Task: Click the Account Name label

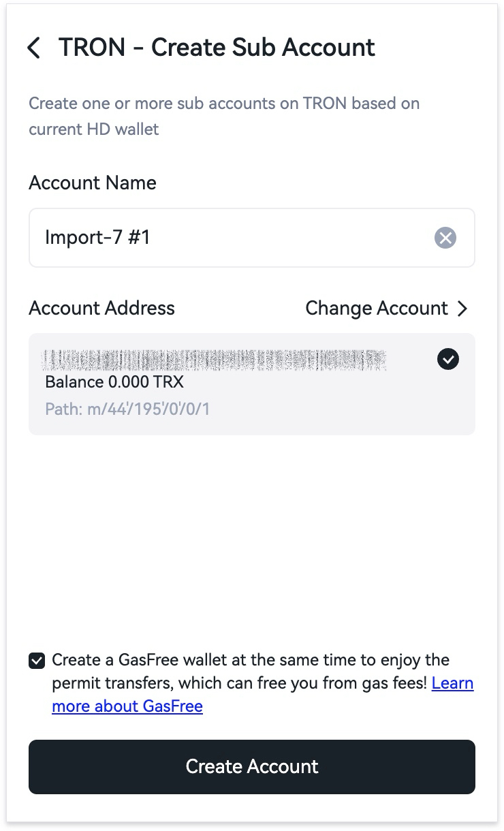Action: (x=93, y=183)
